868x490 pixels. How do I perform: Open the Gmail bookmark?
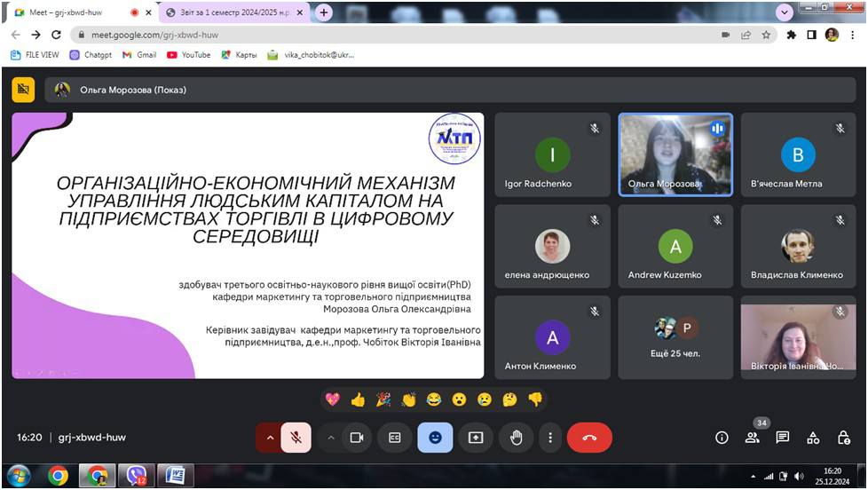[139, 54]
